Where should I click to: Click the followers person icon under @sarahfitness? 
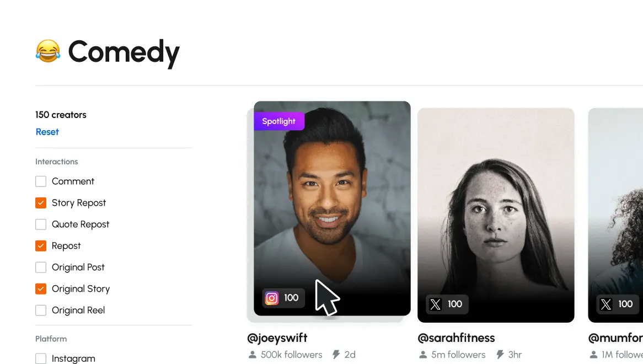pyautogui.click(x=423, y=355)
